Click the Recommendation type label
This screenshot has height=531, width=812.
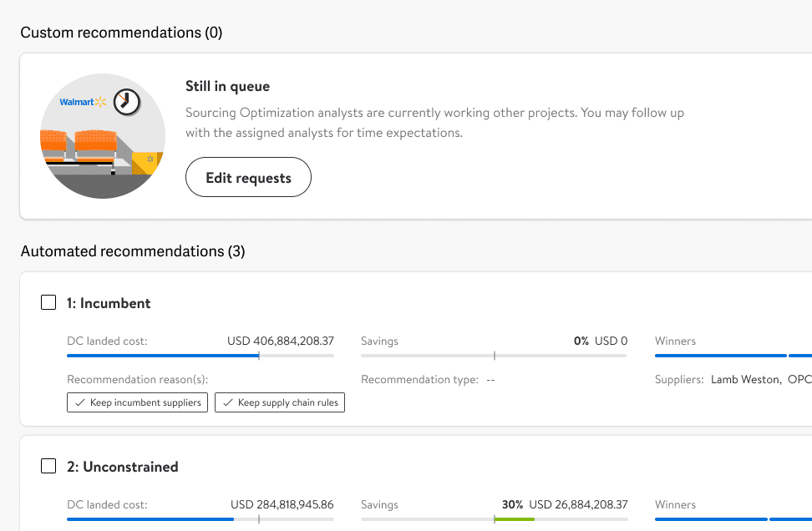[x=419, y=380]
